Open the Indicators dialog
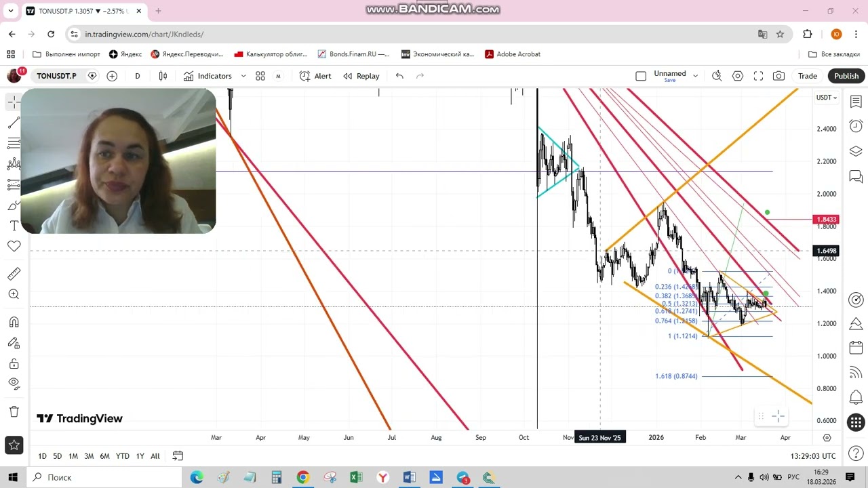This screenshot has width=868, height=488. (208, 76)
